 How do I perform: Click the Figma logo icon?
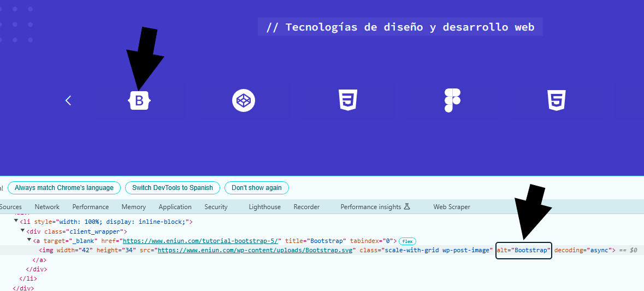click(x=453, y=100)
